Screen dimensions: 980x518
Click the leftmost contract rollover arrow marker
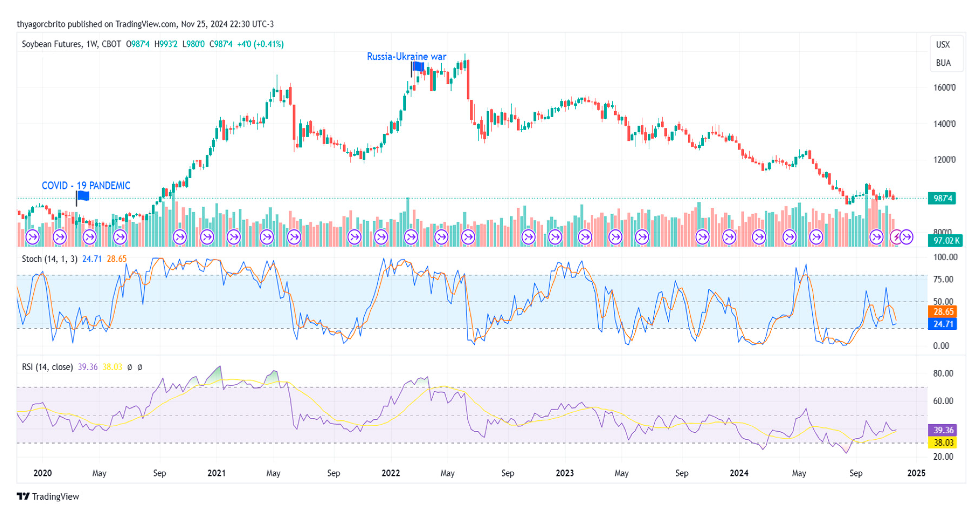(x=33, y=238)
